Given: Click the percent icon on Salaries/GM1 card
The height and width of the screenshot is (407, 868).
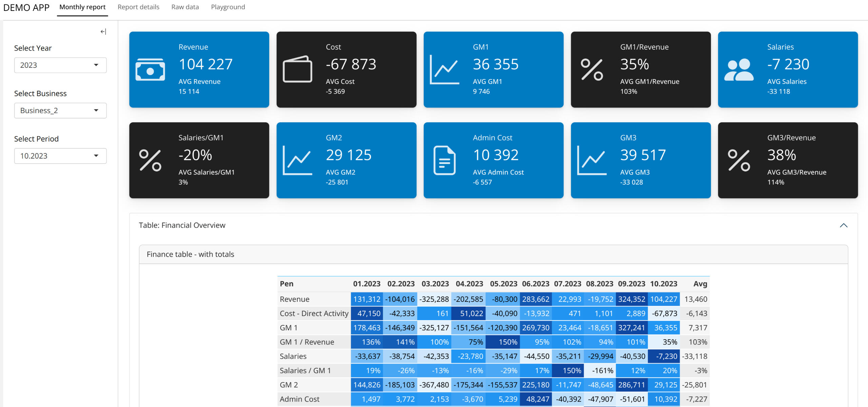Looking at the screenshot, I should 150,160.
